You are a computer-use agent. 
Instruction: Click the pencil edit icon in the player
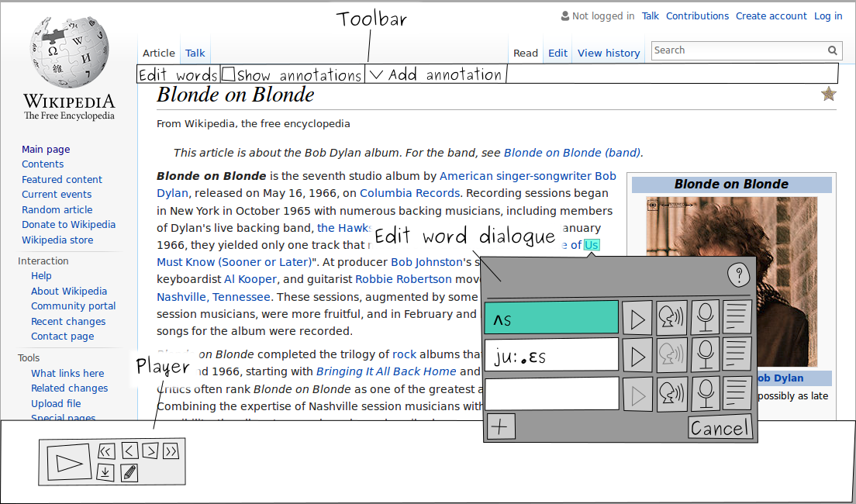click(x=129, y=473)
